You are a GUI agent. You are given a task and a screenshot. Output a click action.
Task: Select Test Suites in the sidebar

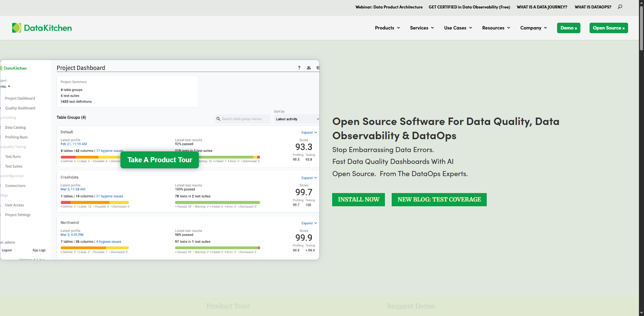tap(14, 166)
